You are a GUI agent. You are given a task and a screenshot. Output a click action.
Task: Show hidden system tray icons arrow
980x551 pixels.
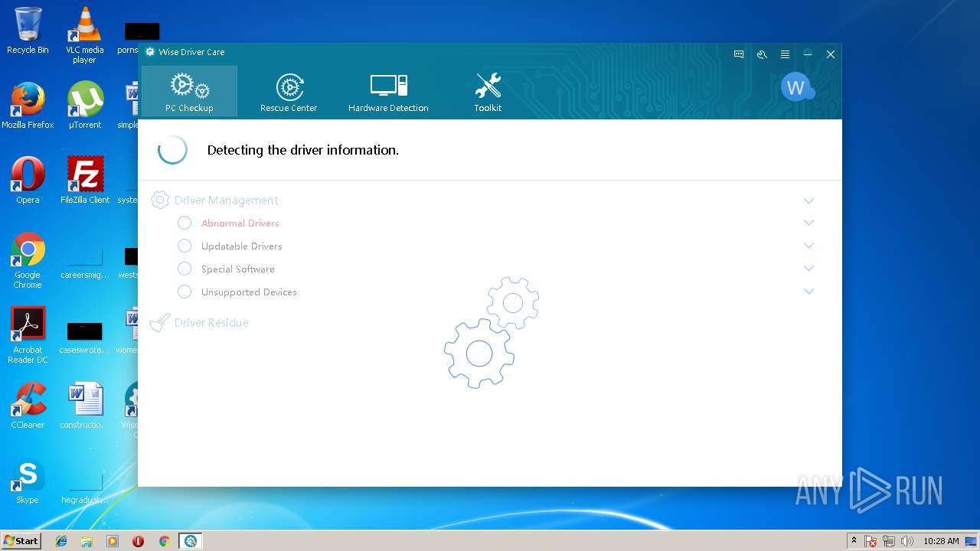coord(853,541)
